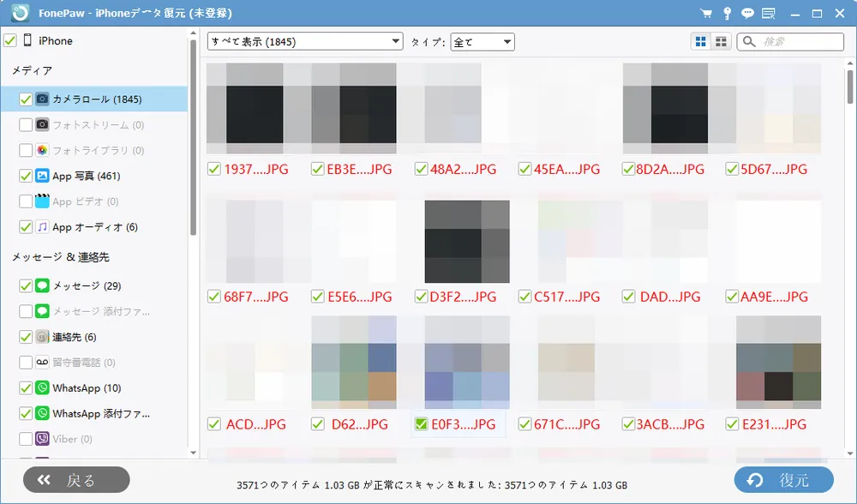
Task: Uncheck the カメラロール (1845) checkbox
Action: point(25,99)
